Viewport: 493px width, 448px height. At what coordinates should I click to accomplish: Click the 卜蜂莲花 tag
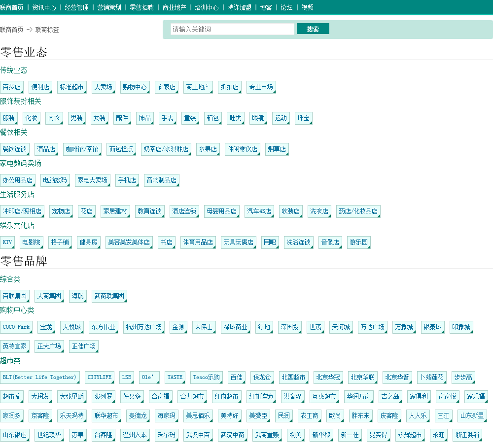click(x=432, y=378)
